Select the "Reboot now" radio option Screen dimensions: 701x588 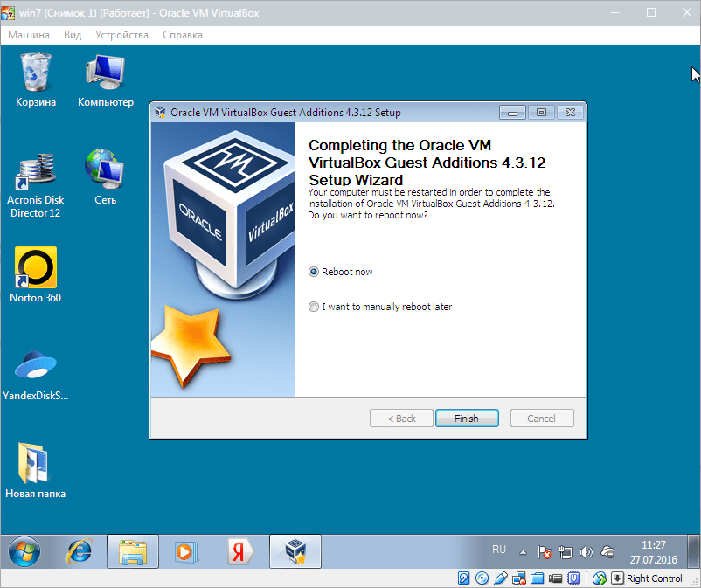(314, 272)
